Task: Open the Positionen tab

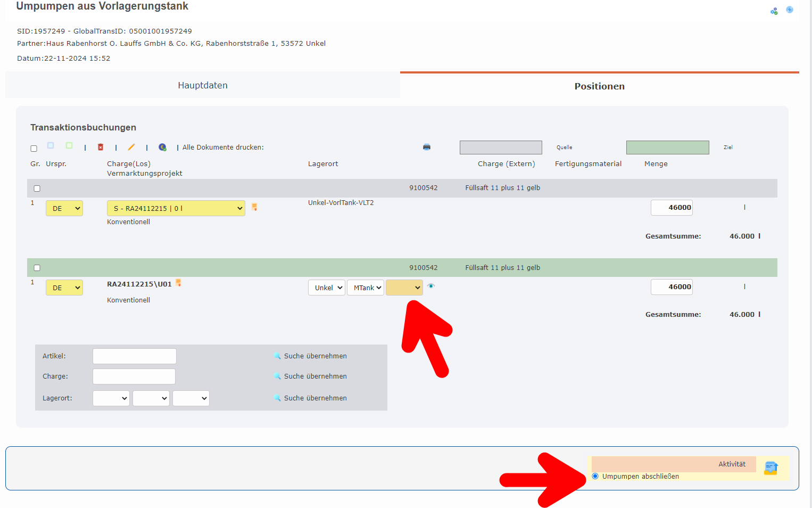Action: click(x=599, y=86)
